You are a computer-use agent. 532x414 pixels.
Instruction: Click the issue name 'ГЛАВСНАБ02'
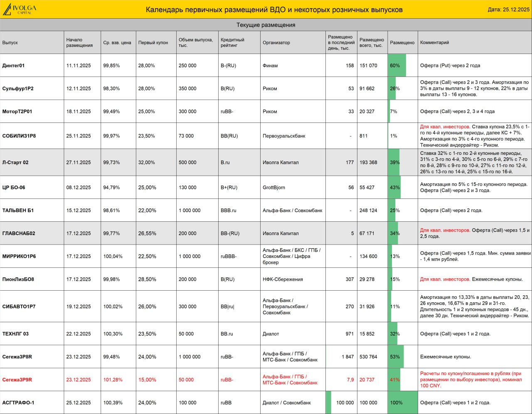pos(19,233)
